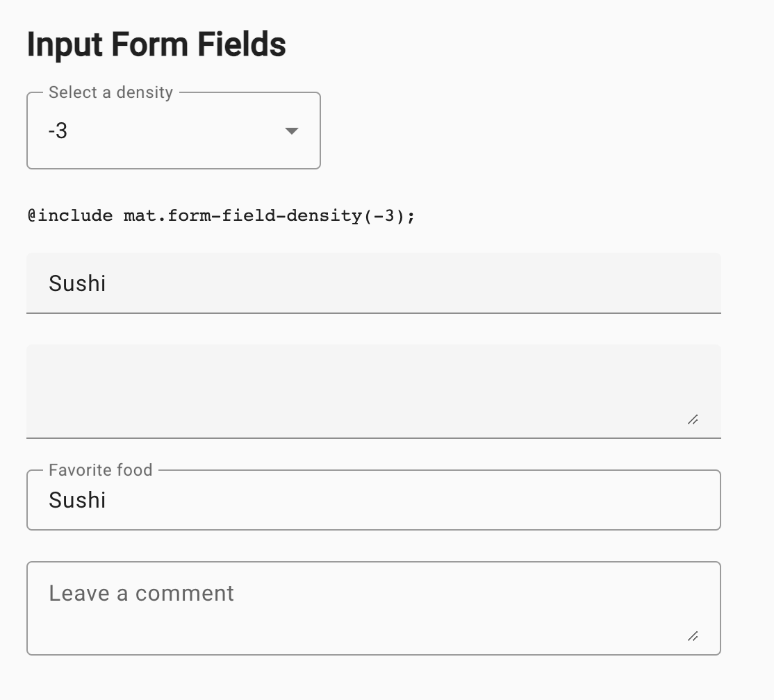
Task: Click the '@include' keyword in code text
Action: 70,215
